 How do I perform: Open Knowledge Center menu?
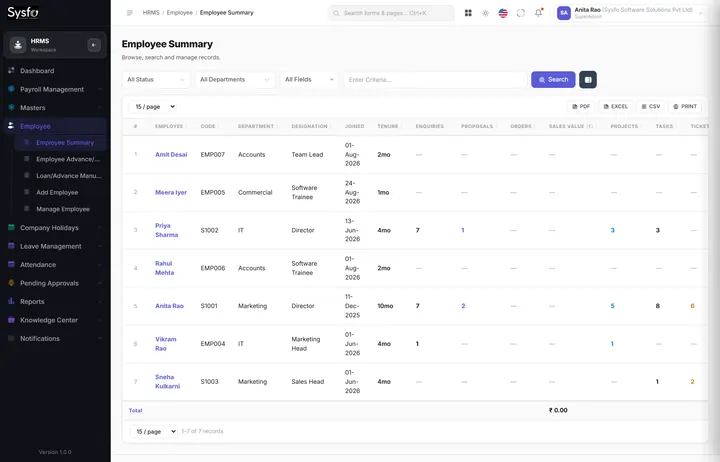click(55, 320)
